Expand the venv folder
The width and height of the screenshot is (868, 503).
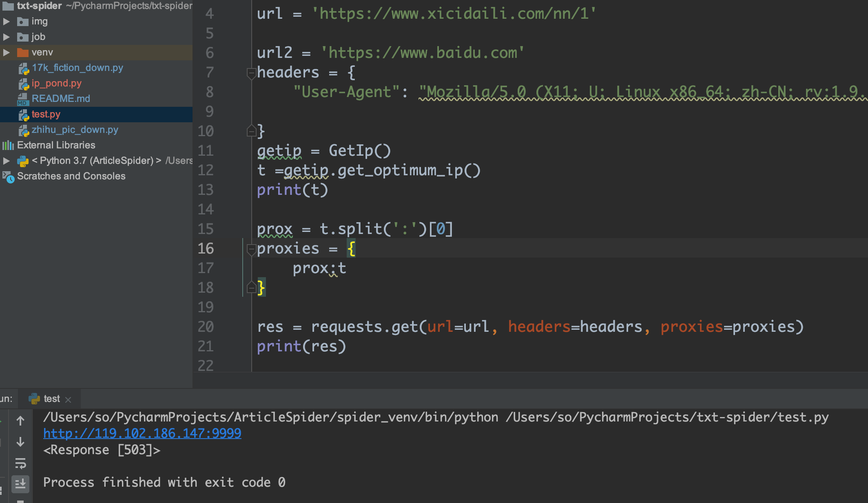click(7, 52)
